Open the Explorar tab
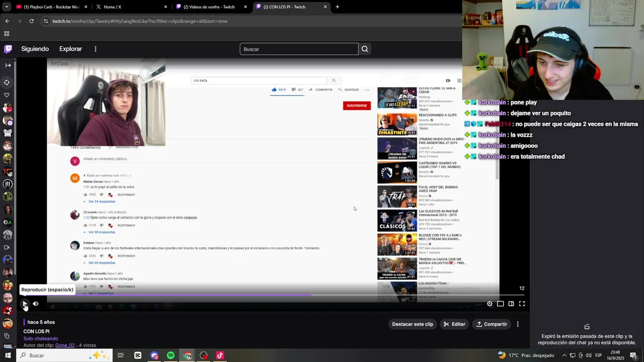 tap(70, 49)
